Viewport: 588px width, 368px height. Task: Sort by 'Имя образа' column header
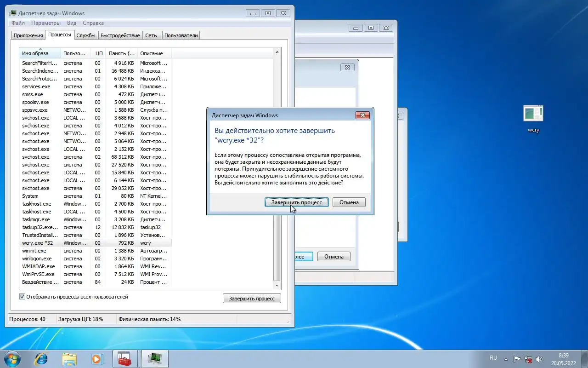point(40,53)
